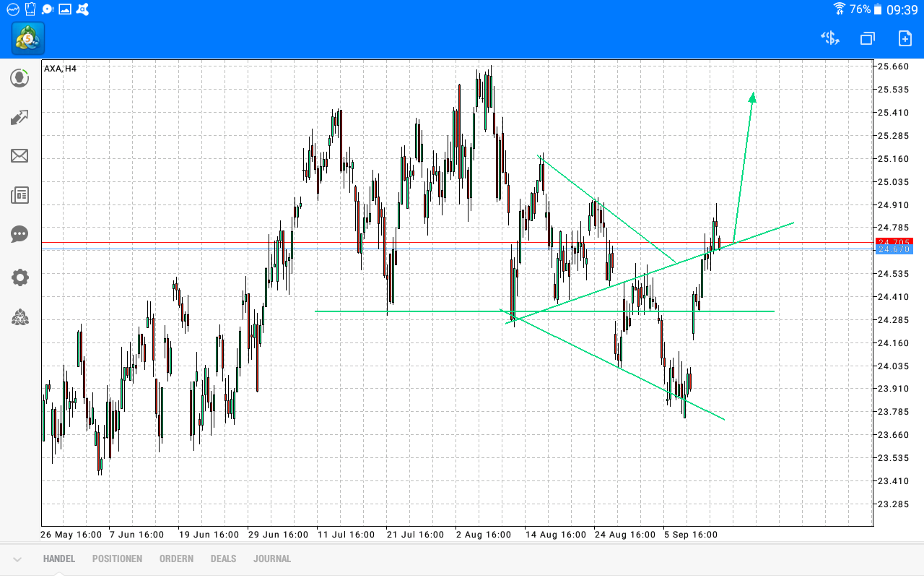Screen dimensions: 924x578
Task: Tap the MetaTrader 5 app logo
Action: click(27, 39)
